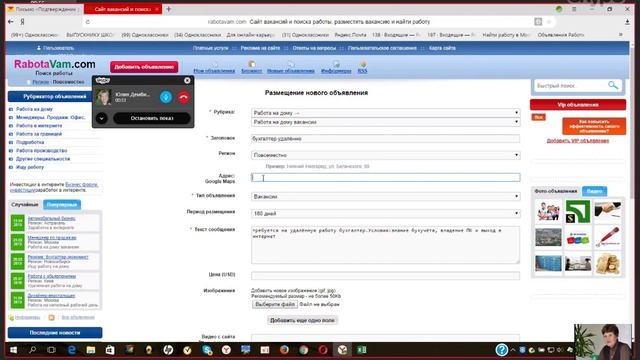Open a new browser tab

pos(169,9)
